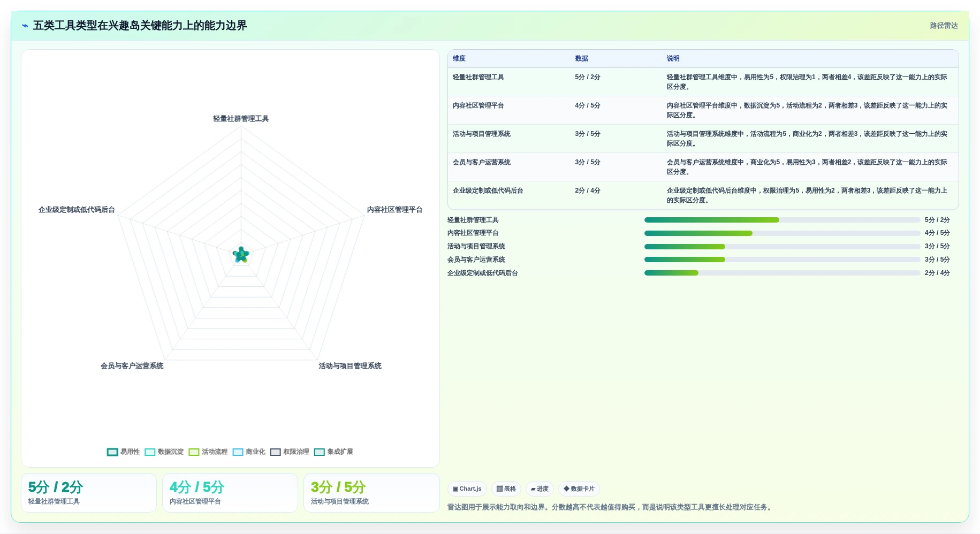Click radar axis label 企业级定制或低代码后台

coord(77,210)
